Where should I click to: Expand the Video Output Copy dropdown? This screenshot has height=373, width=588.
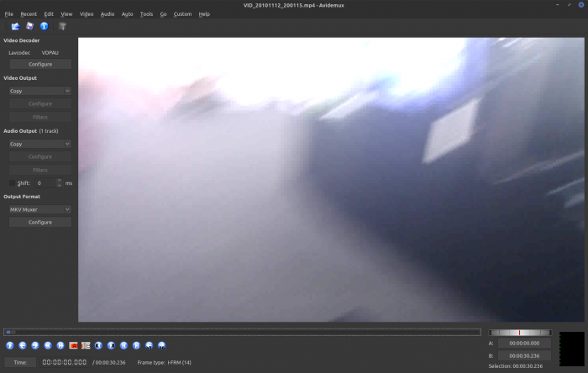pos(39,91)
